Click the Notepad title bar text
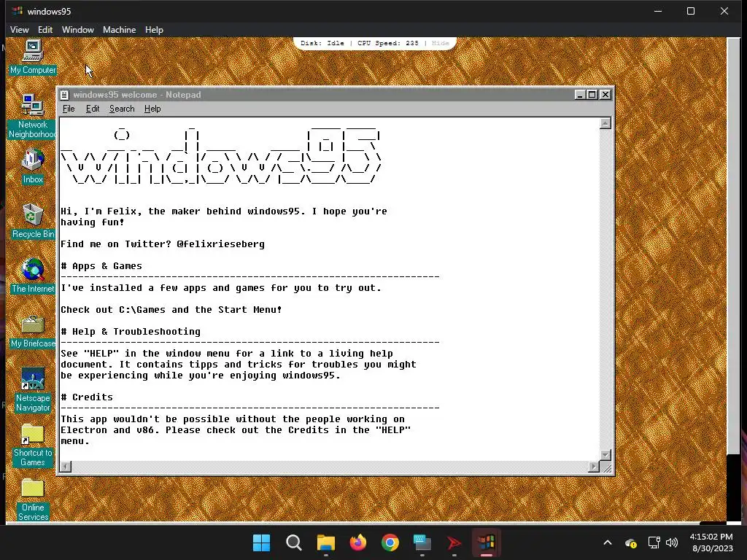Image resolution: width=747 pixels, height=560 pixels. pyautogui.click(x=137, y=95)
